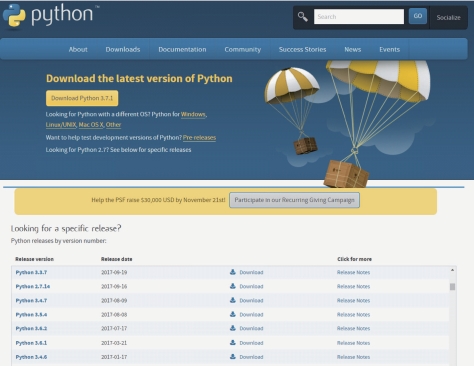Open the Python 2.7.14 release link
This screenshot has height=366, width=474.
point(33,286)
